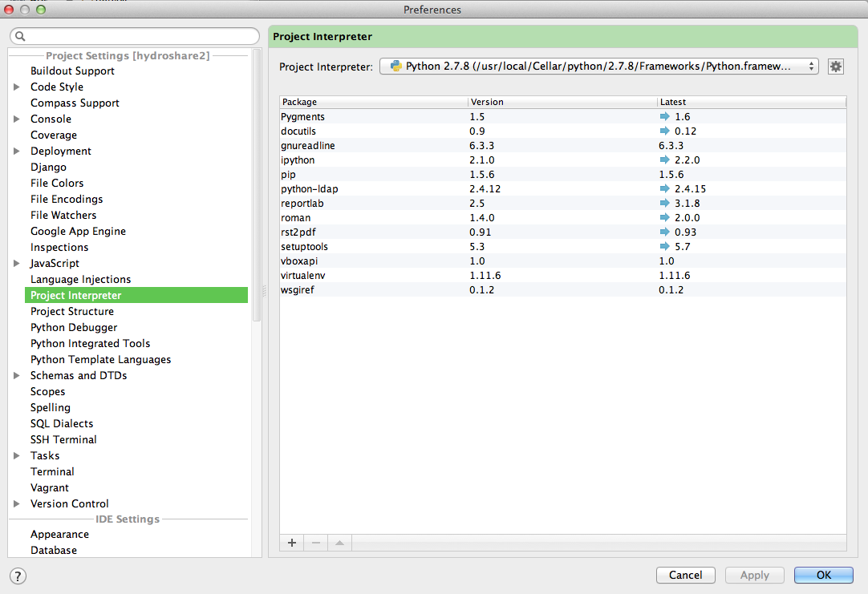This screenshot has height=594, width=868.
Task: Select the pip package row
Action: click(563, 174)
